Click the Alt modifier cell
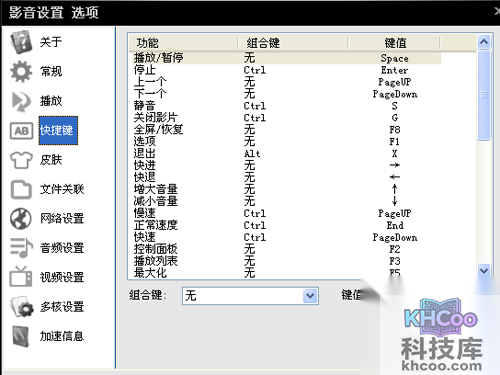Screen dimensions: 500x375 point(252,154)
